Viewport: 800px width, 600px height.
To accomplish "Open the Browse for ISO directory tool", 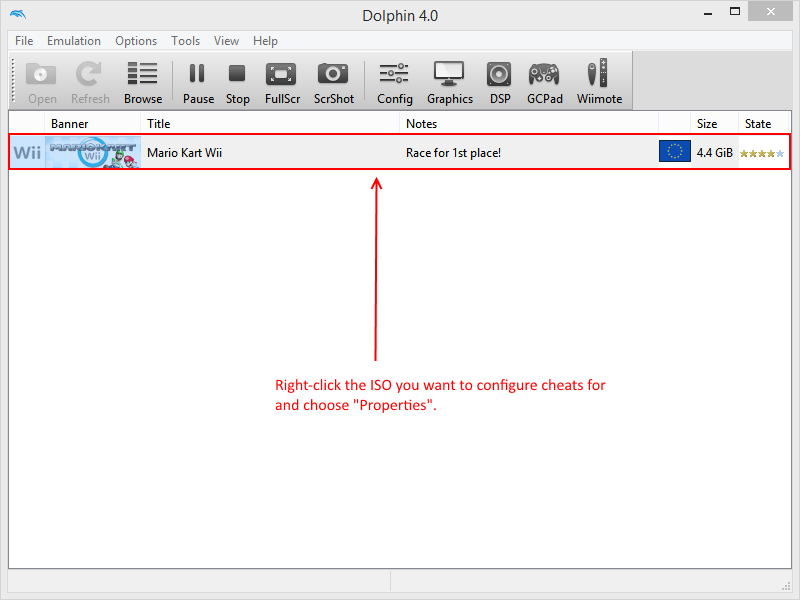I will [143, 82].
